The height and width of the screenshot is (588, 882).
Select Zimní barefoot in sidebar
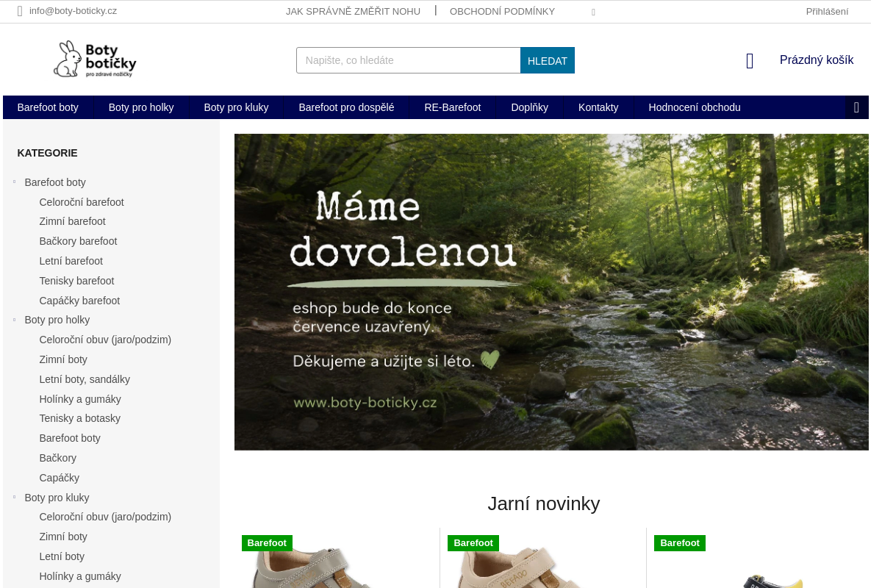(x=72, y=221)
